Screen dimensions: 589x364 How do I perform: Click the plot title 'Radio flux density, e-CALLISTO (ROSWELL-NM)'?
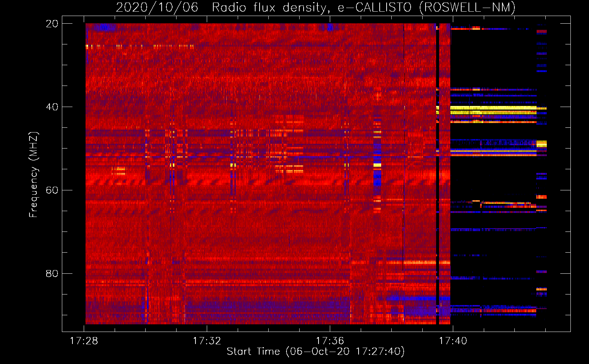[x=364, y=7]
